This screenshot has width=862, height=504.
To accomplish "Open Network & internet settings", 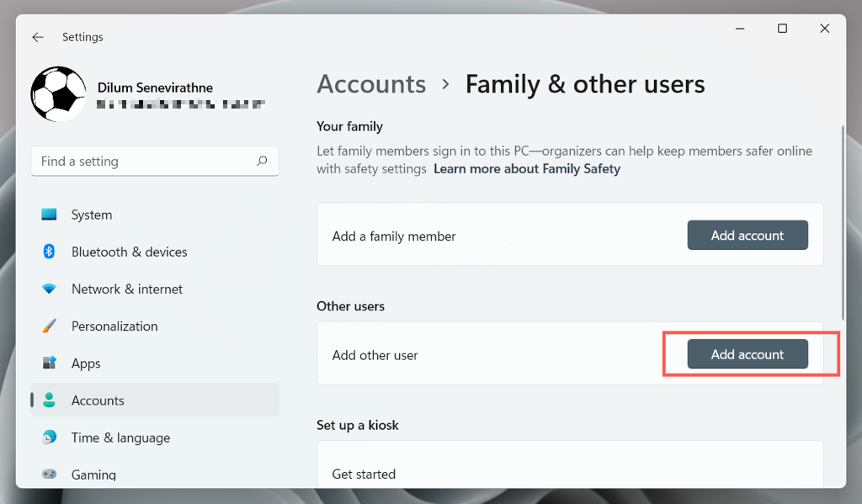I will [x=126, y=289].
